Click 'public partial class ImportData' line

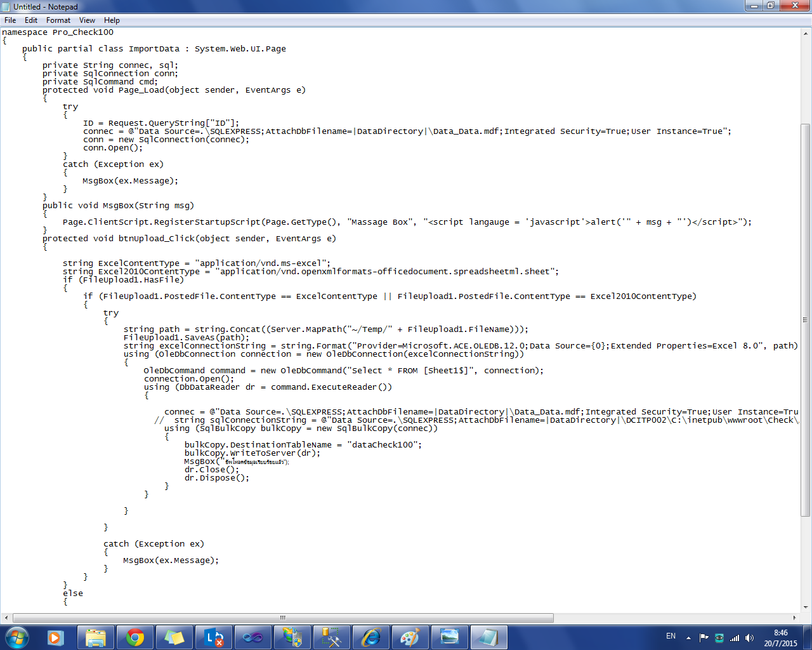pyautogui.click(x=154, y=49)
